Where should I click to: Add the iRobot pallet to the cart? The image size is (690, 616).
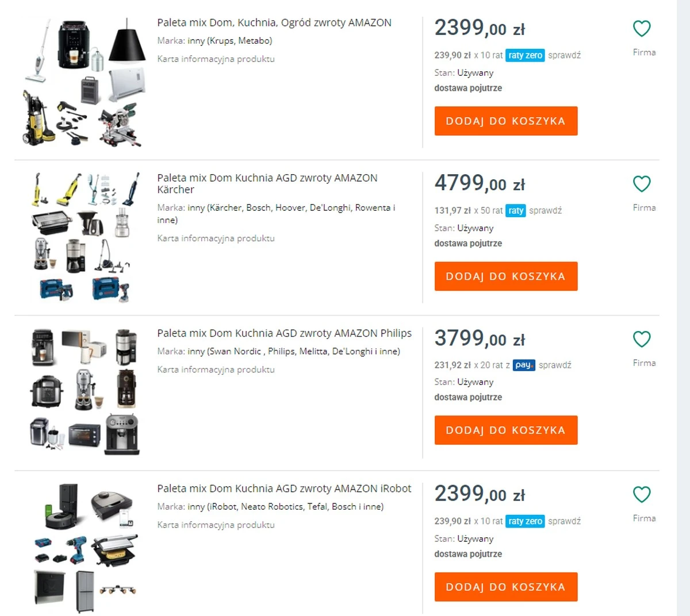coord(506,587)
